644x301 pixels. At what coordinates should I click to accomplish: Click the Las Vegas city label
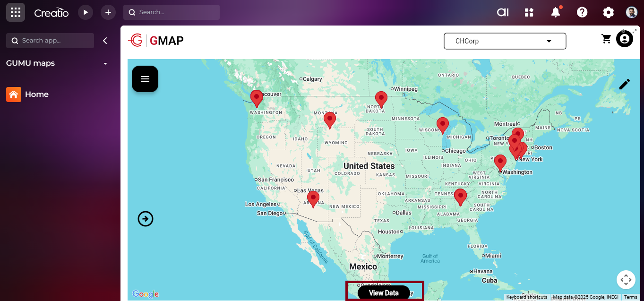310,191
